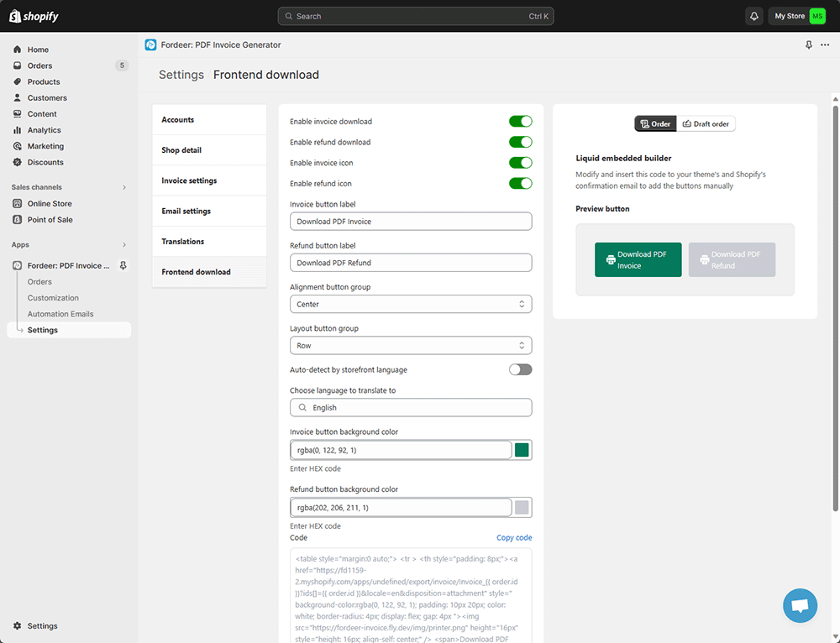Click Settings breadcrumb link
840x643 pixels.
[181, 75]
